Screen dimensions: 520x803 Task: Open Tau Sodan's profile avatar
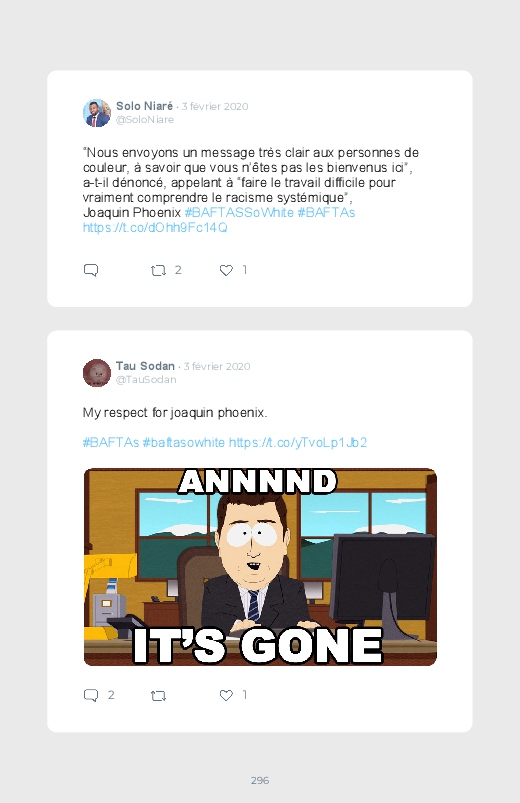[97, 373]
